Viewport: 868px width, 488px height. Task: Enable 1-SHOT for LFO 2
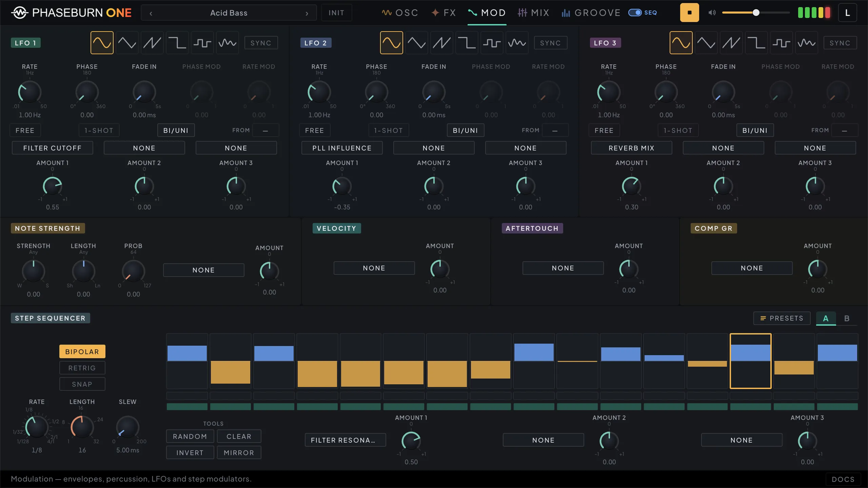(x=389, y=130)
